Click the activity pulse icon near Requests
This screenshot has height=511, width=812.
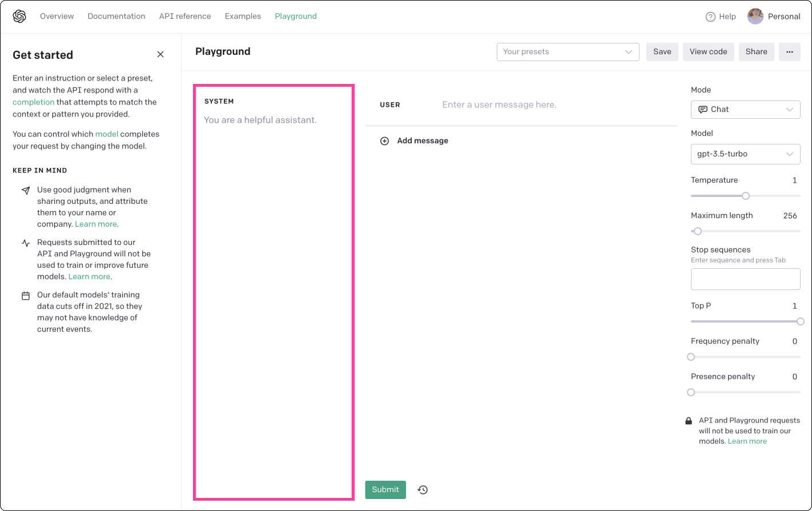pos(26,243)
